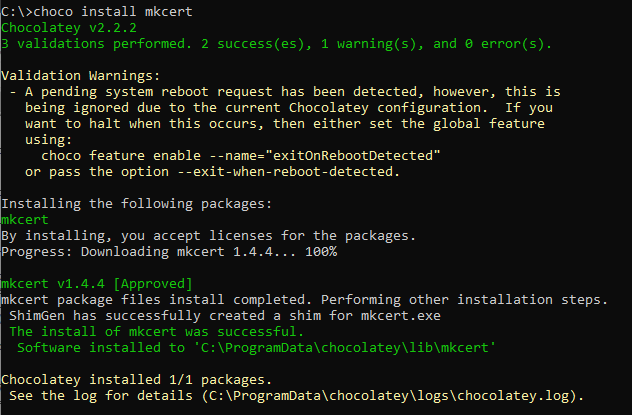Click 'Chocolatey installed 1/1 packages' line
632x415 pixels.
click(x=137, y=380)
